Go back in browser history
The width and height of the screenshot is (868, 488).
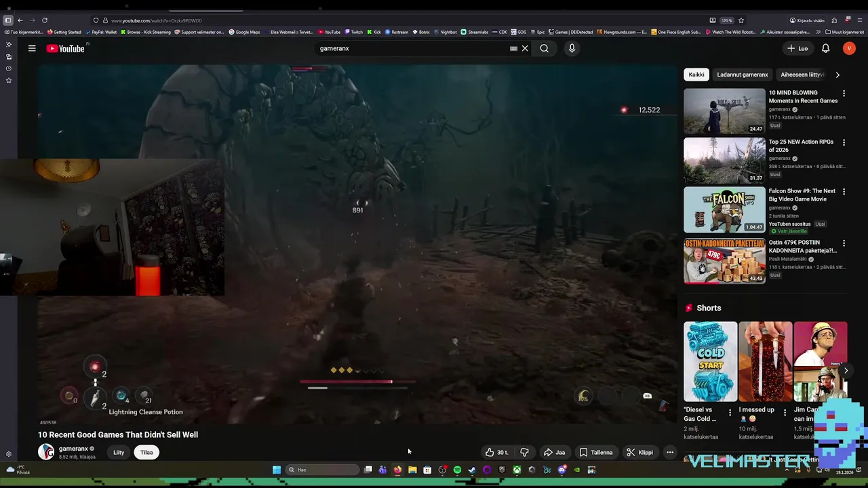tap(20, 20)
